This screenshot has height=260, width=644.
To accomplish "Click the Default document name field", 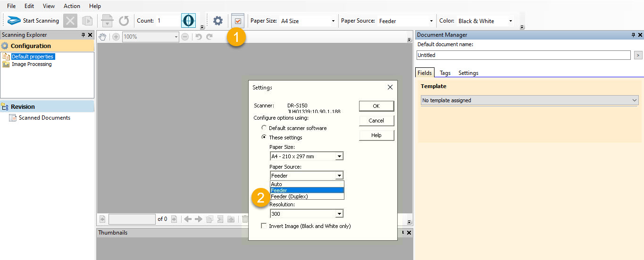I will click(523, 55).
